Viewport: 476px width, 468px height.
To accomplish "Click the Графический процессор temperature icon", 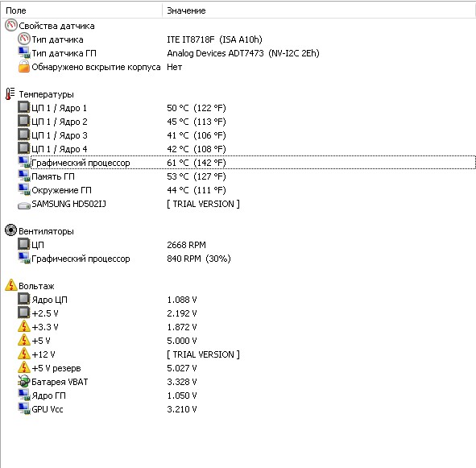I will [x=24, y=162].
